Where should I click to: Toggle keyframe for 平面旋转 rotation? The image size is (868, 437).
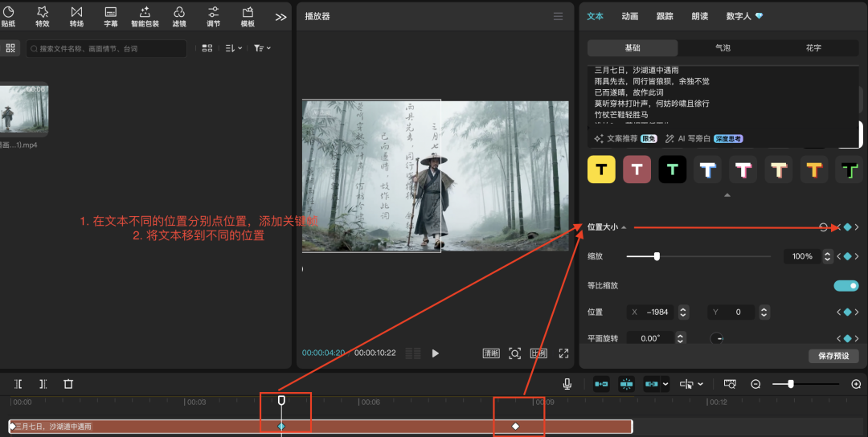(x=847, y=338)
